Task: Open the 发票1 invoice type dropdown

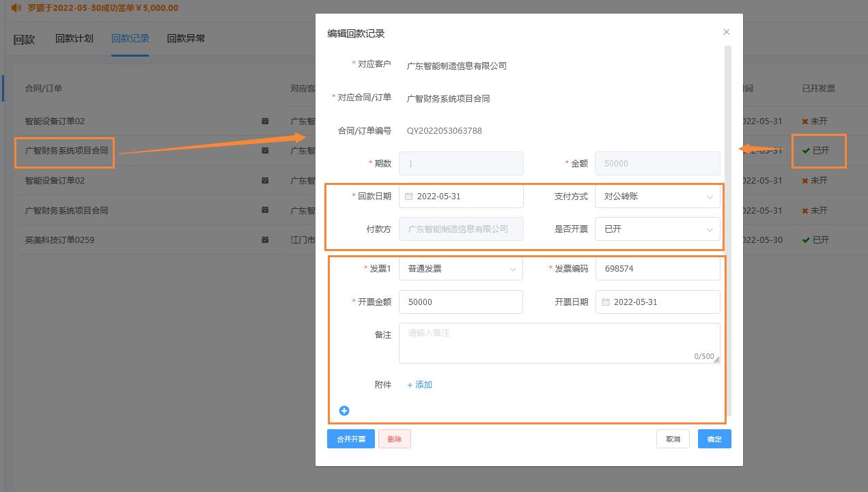Action: (461, 269)
